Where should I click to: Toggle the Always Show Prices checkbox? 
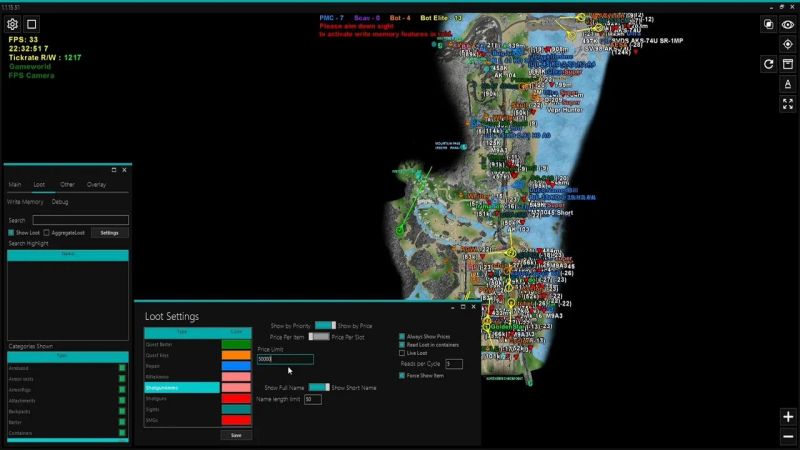(x=402, y=336)
